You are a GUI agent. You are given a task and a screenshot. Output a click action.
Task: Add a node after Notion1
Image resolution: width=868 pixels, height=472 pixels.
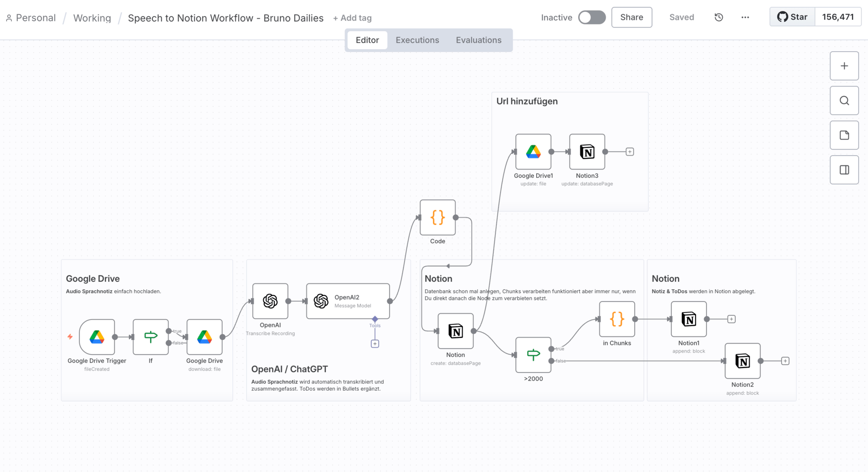731,319
